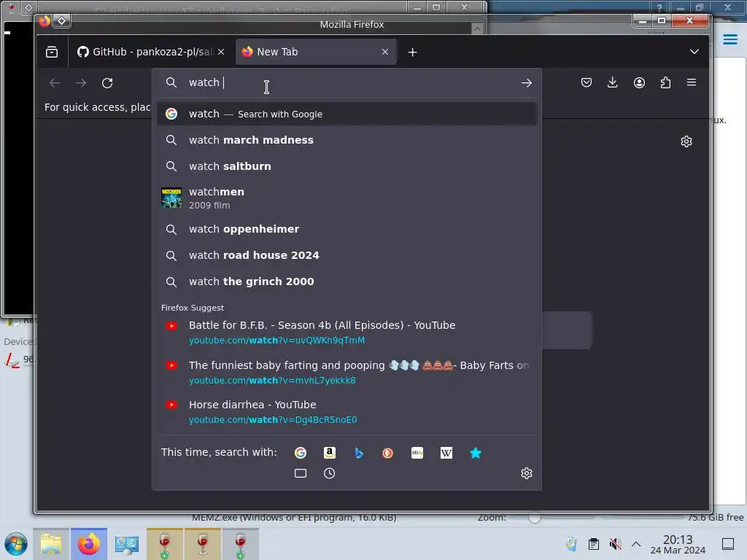Open the system settings taskbar icon
747x560 pixels.
point(127,544)
